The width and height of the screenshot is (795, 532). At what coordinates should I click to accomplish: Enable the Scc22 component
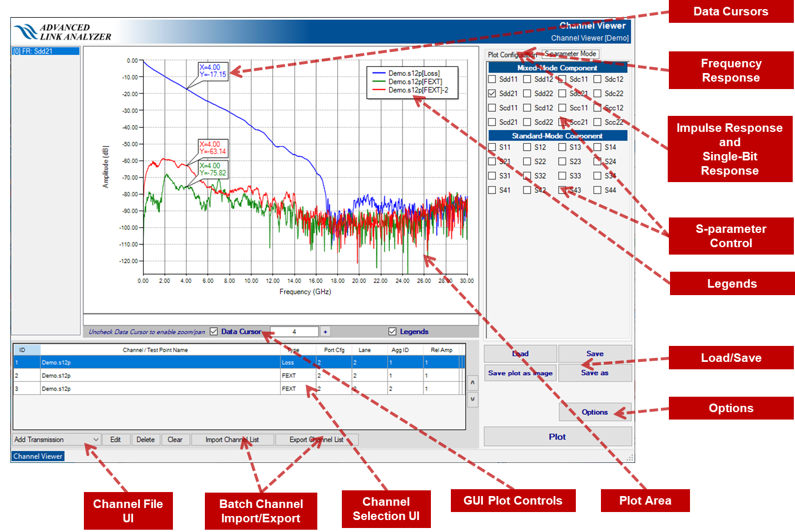tap(598, 122)
